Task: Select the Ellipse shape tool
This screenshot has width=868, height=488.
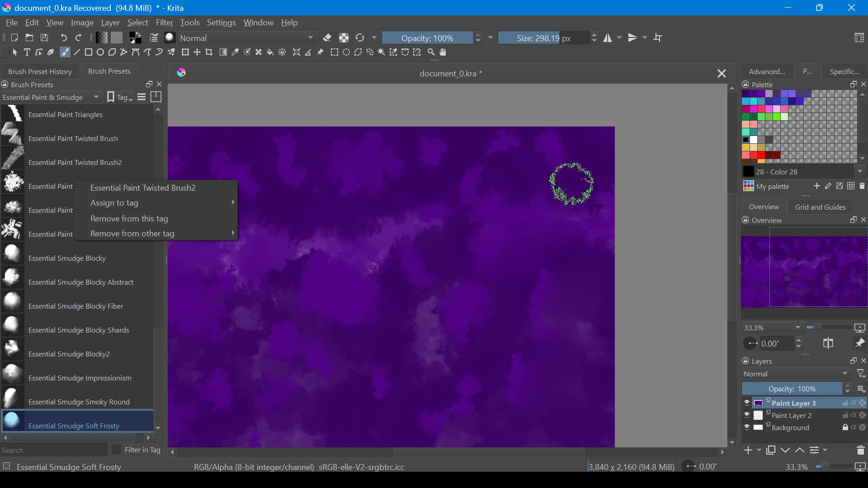Action: (x=100, y=52)
